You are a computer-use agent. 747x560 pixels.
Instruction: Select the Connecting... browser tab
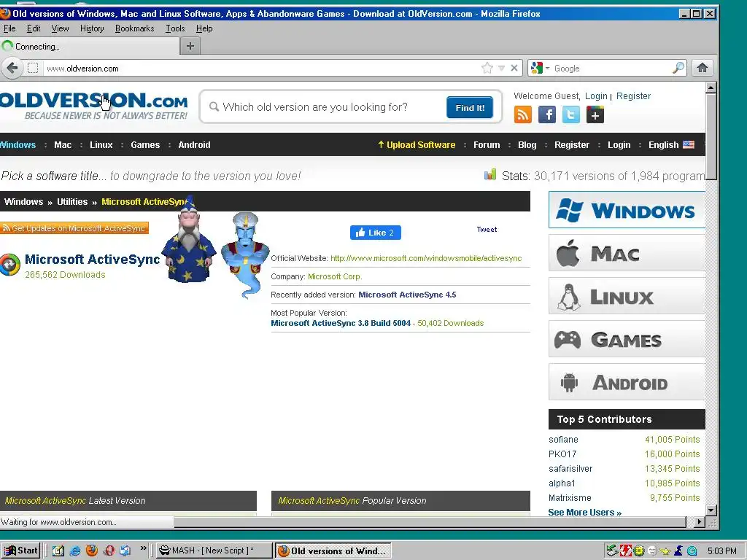(90, 46)
